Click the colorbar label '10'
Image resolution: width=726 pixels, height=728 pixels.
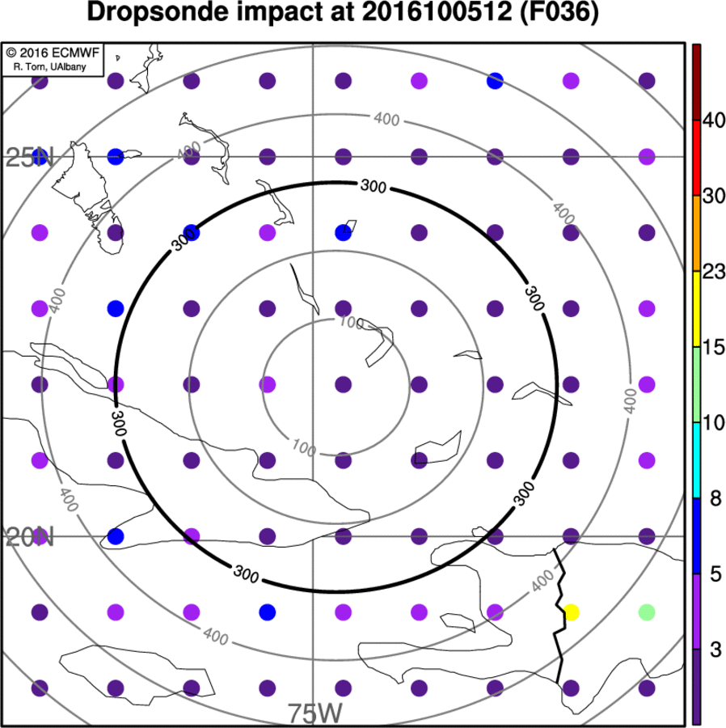714,422
